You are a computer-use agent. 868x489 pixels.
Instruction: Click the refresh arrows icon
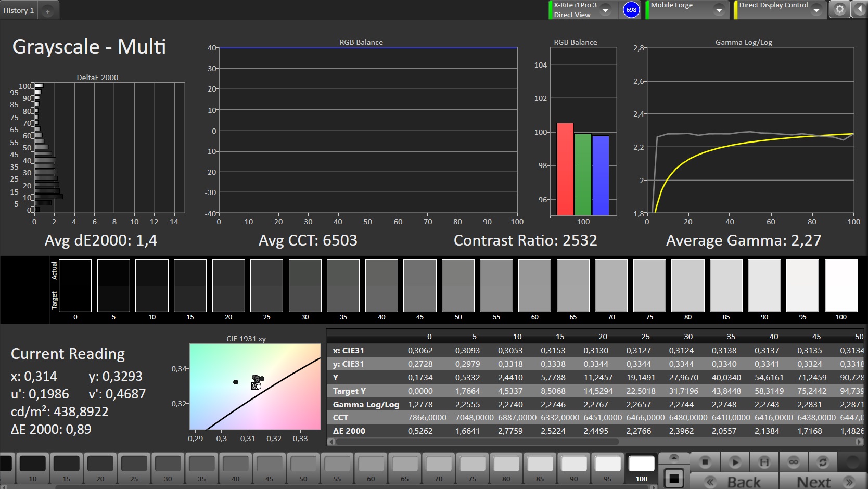pyautogui.click(x=823, y=462)
